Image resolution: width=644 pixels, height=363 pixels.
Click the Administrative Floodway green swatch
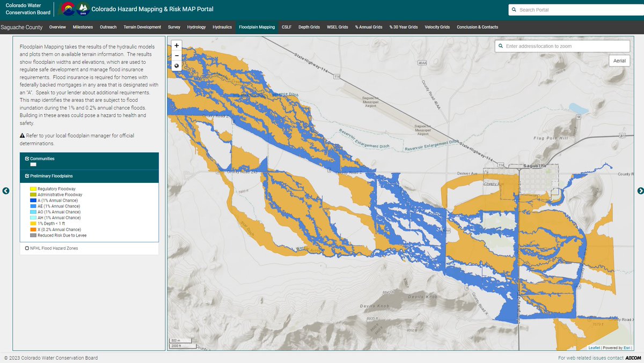pyautogui.click(x=33, y=195)
